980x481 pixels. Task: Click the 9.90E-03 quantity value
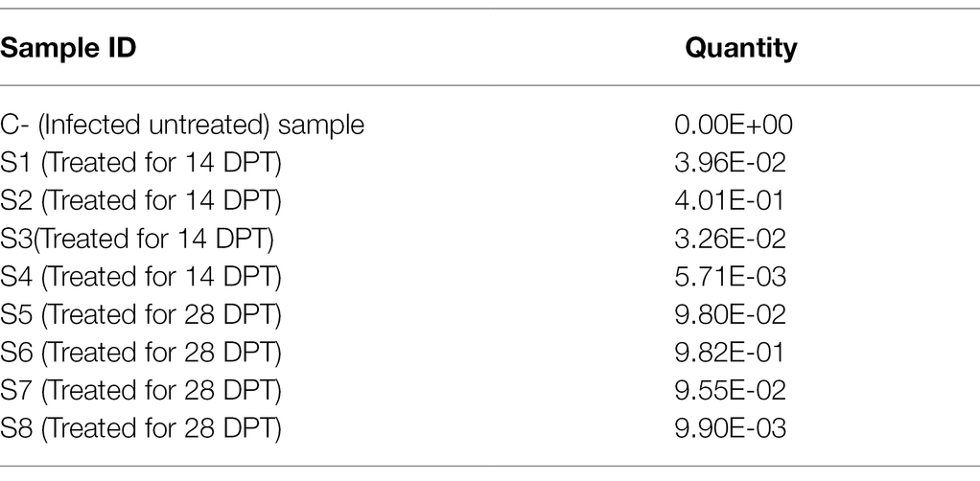tap(730, 428)
